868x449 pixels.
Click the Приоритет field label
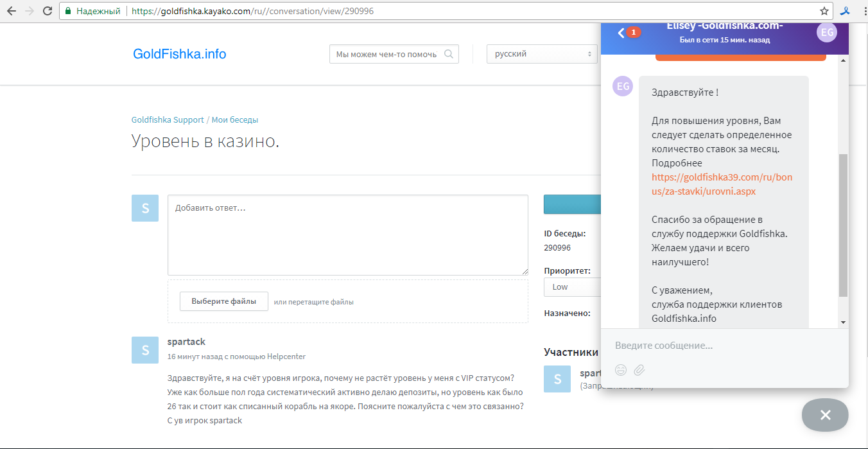(567, 271)
